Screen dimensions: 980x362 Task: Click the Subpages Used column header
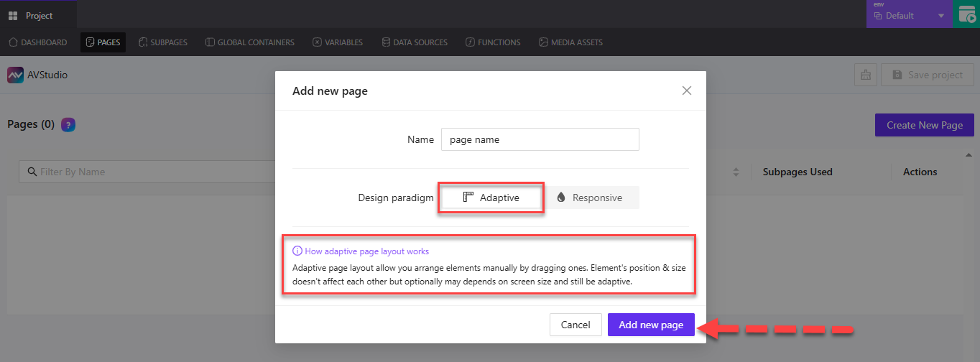(x=798, y=172)
